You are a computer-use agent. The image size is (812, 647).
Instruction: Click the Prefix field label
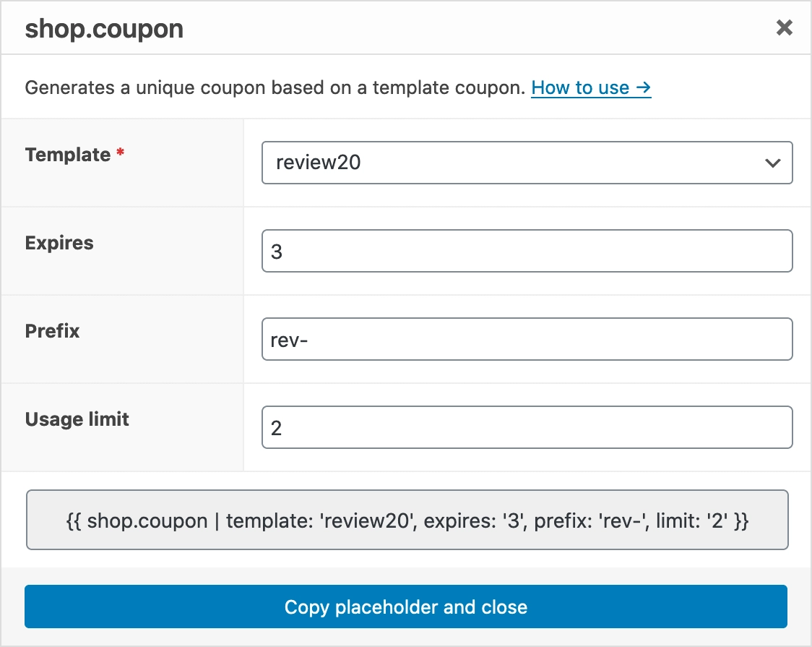(x=52, y=331)
